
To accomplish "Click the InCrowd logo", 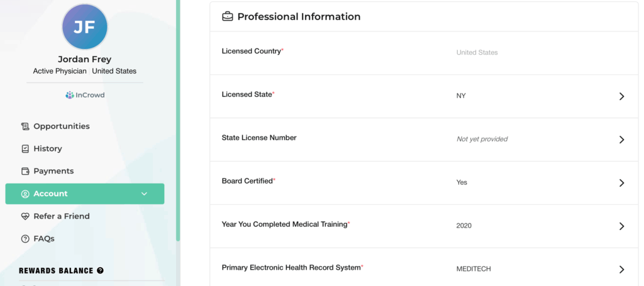I will pos(85,96).
